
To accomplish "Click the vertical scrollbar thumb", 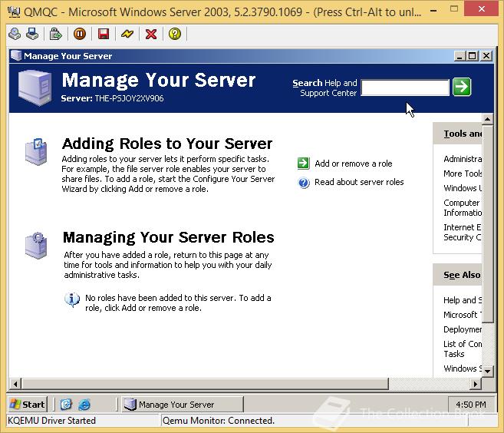I will click(488, 224).
